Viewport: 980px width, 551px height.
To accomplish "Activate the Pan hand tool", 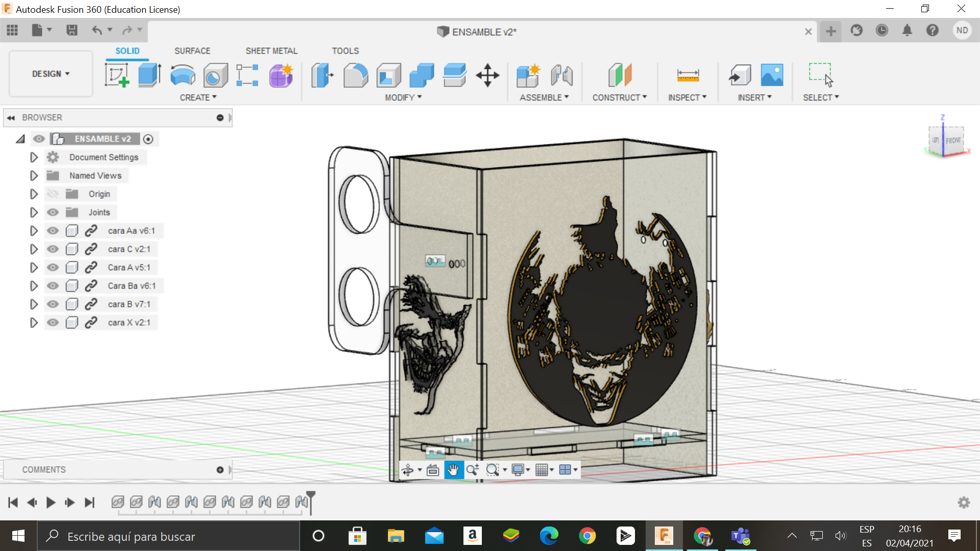I will [453, 470].
